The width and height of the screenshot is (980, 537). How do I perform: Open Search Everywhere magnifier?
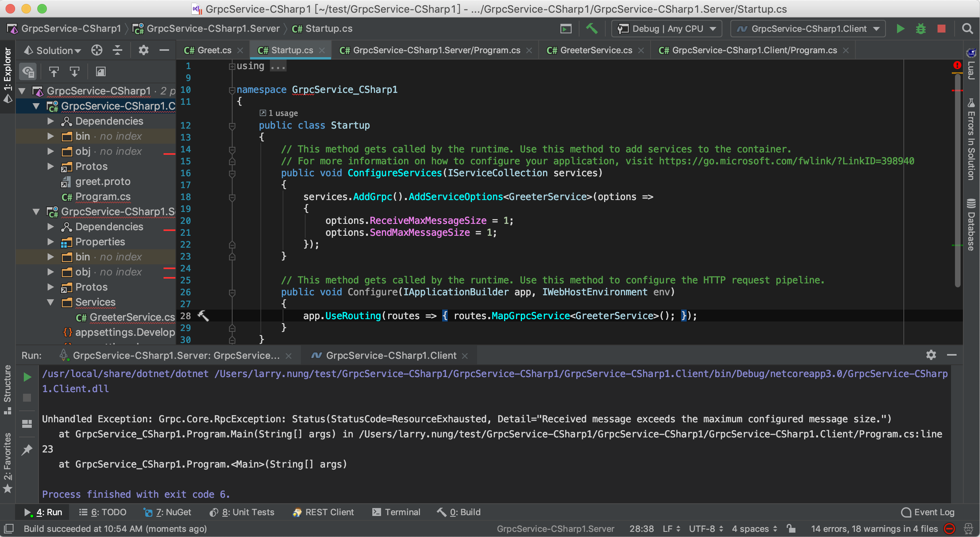[968, 29]
